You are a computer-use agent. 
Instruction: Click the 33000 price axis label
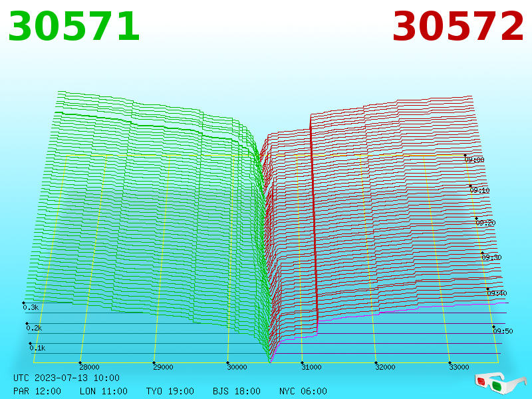(459, 367)
